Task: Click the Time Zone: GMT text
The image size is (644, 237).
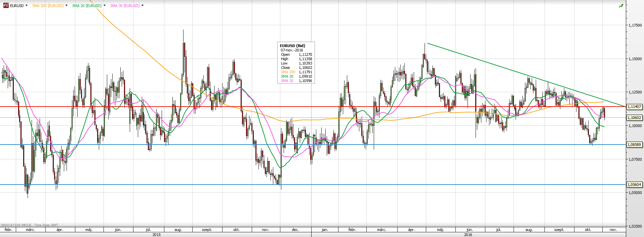Action: (46, 225)
